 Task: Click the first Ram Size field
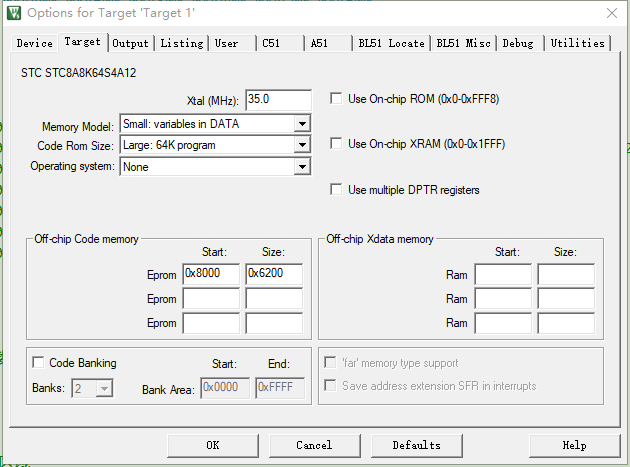pyautogui.click(x=566, y=274)
